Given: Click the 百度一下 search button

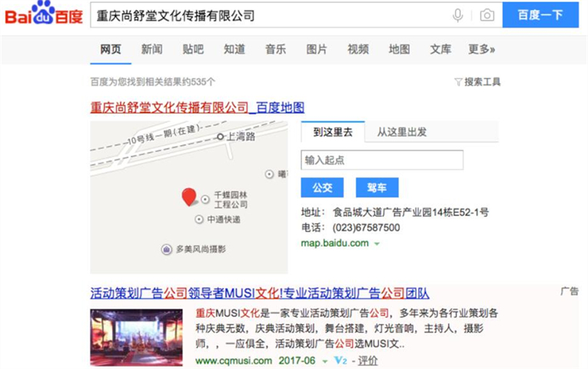Looking at the screenshot, I should coord(540,15).
